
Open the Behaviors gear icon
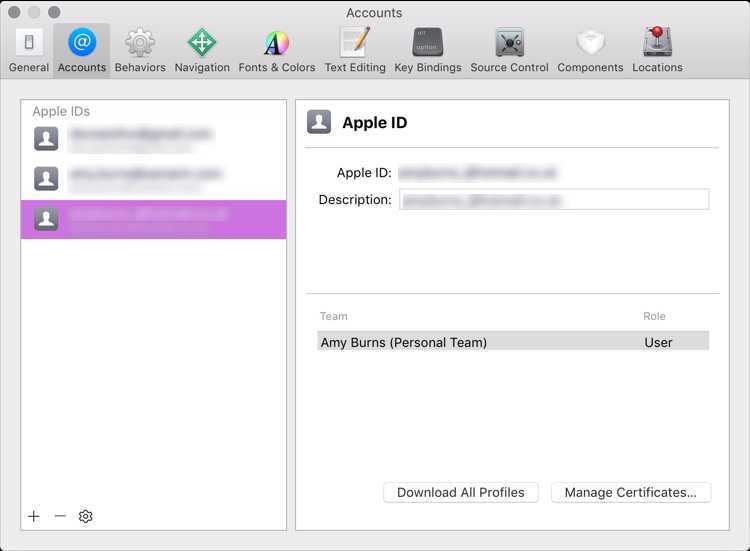pyautogui.click(x=140, y=42)
